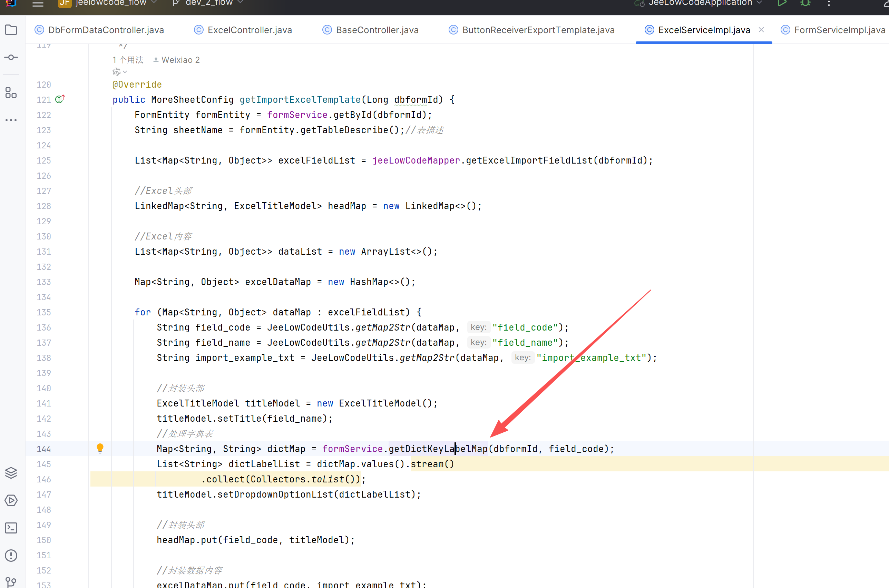Click the yellow lightbulb quick-fix icon
Screen dimensions: 889x588
100,448
